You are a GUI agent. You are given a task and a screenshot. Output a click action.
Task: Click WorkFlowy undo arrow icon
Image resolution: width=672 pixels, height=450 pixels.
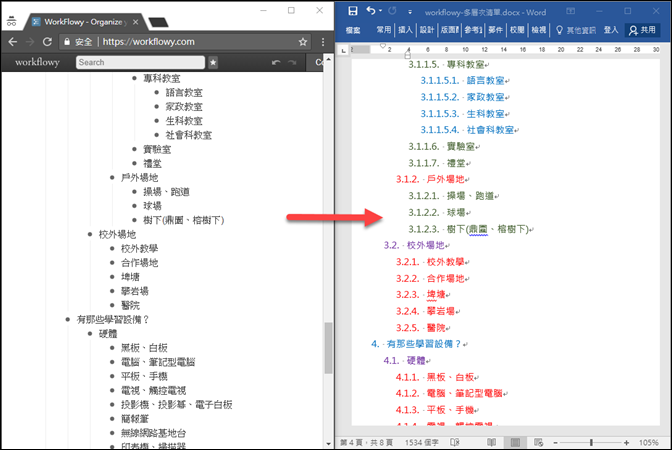pyautogui.click(x=276, y=63)
